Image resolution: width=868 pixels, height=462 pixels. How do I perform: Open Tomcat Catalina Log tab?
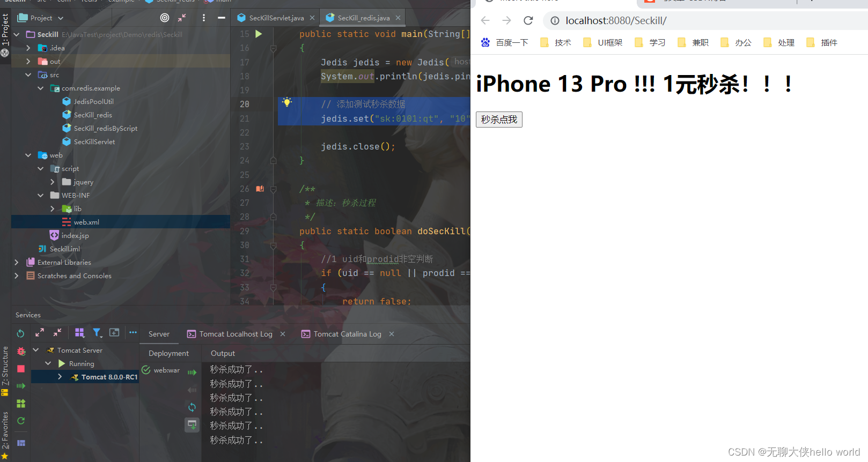347,334
